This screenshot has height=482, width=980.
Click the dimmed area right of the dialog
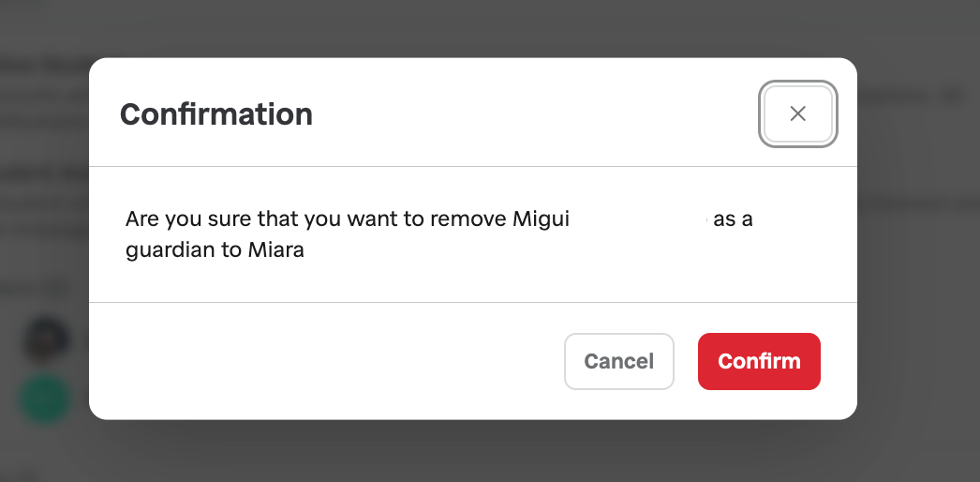click(918, 281)
